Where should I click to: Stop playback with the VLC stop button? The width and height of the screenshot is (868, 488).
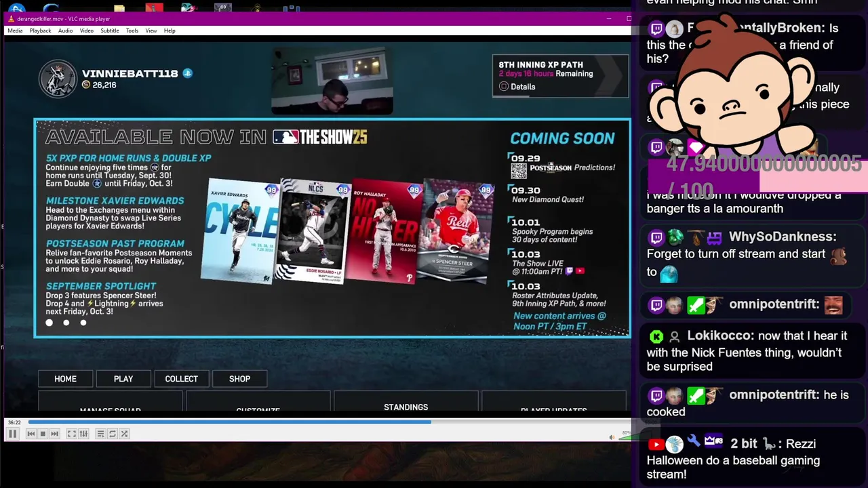coord(42,434)
